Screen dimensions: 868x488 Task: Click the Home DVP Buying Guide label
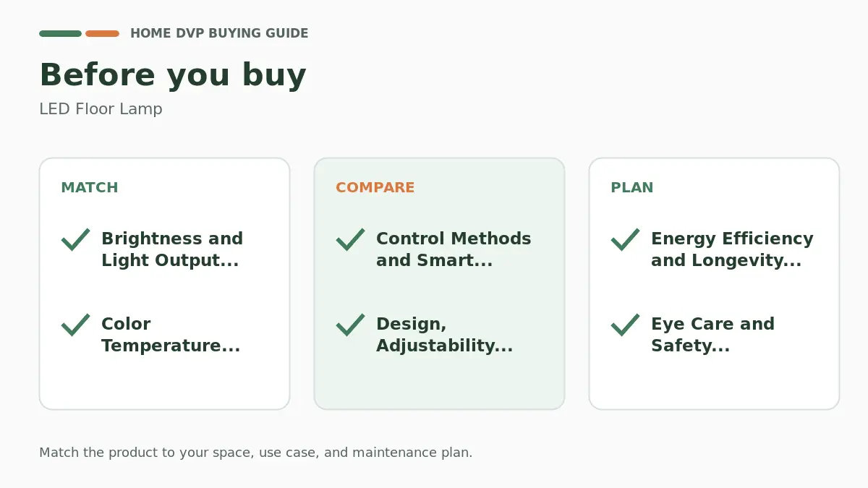[x=219, y=33]
